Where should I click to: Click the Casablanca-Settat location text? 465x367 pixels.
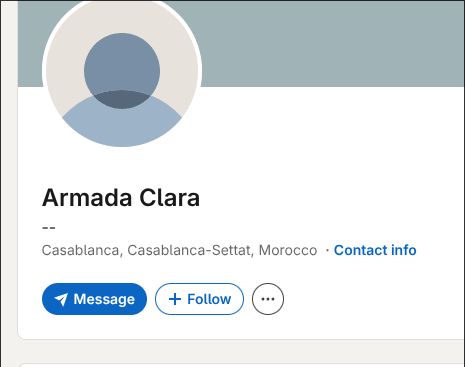[189, 250]
